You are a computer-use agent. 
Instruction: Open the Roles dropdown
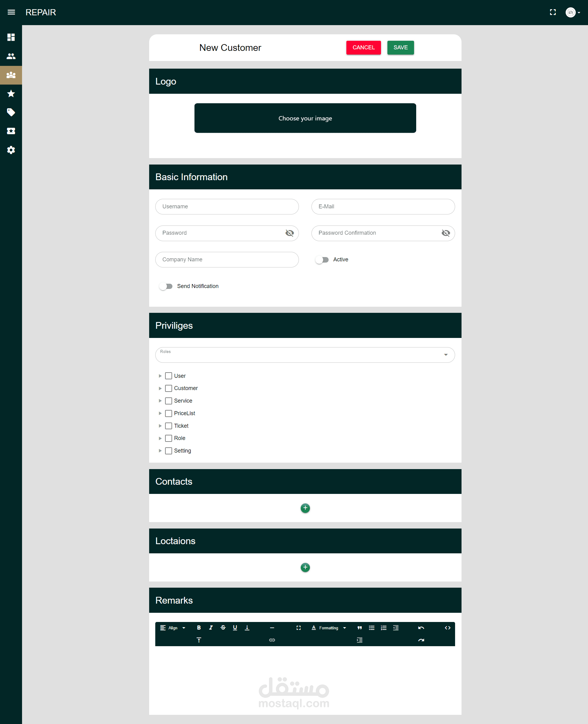coord(305,355)
